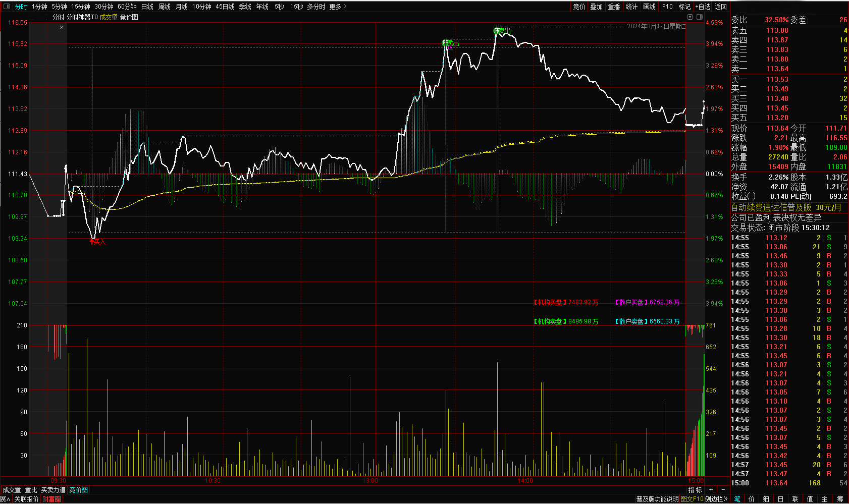This screenshot has height=504, width=849.
Task: Open the 指标 indicator selector
Action: point(695,490)
